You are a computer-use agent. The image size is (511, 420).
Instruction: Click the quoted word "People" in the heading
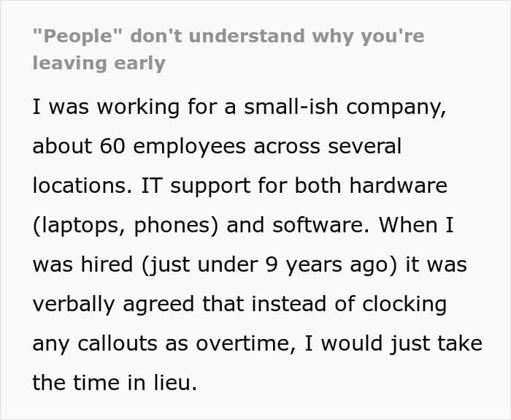point(77,37)
